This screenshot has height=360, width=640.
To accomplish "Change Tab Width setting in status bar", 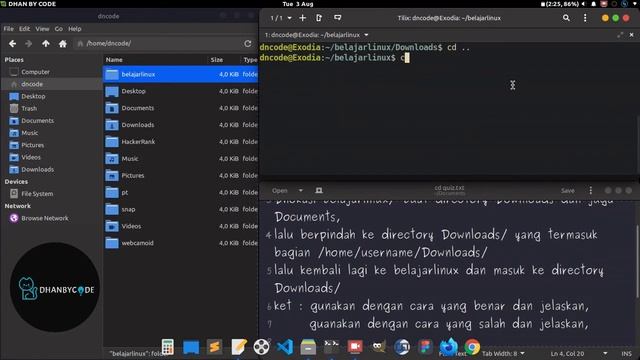I will tap(502, 353).
